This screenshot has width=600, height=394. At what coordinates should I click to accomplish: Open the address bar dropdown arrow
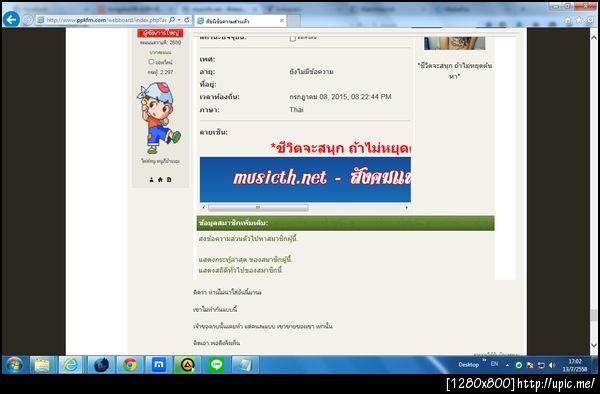pyautogui.click(x=179, y=20)
